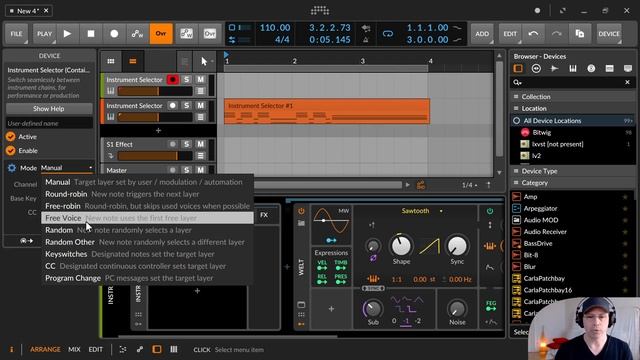Open the FILE menu
The width and height of the screenshot is (640, 360).
(16, 33)
